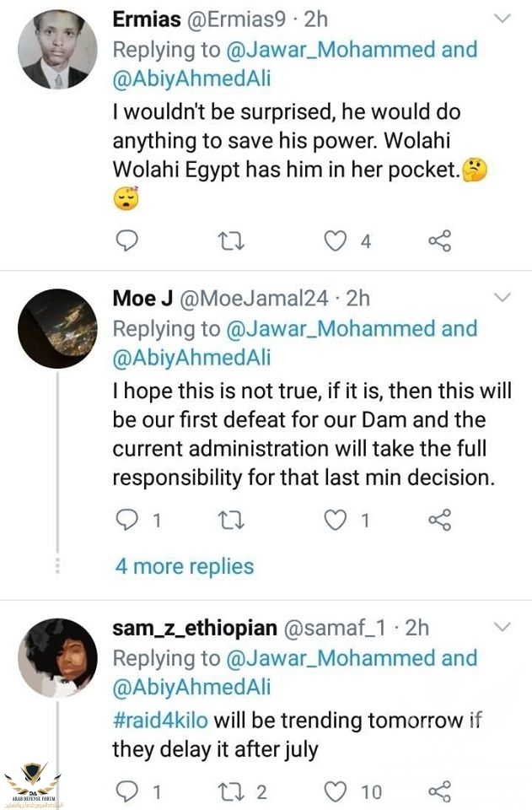Reply to Ermias's tweet
The image size is (532, 810).
pos(126,241)
